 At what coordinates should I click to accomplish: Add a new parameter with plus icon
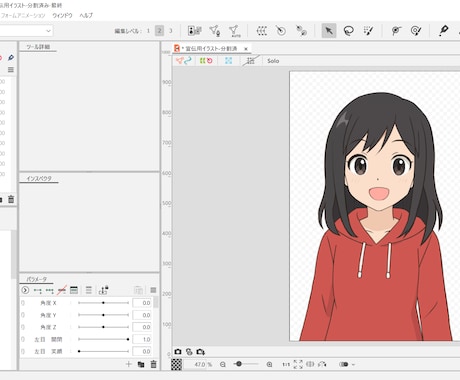129,364
